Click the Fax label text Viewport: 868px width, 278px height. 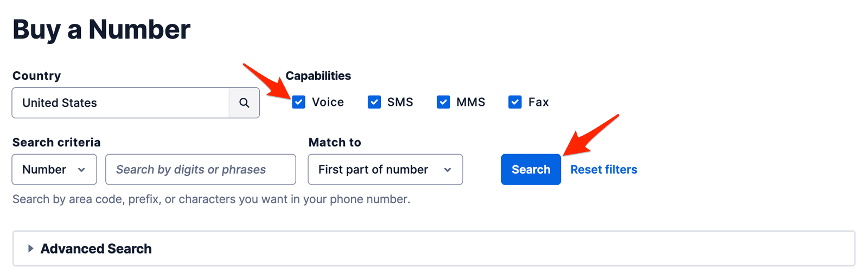[x=538, y=102]
